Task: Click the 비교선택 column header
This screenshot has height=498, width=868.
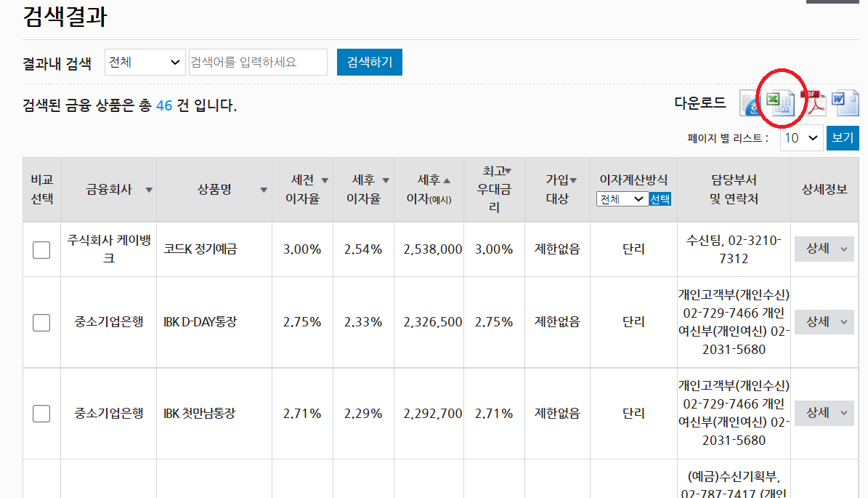Action: pyautogui.click(x=41, y=190)
